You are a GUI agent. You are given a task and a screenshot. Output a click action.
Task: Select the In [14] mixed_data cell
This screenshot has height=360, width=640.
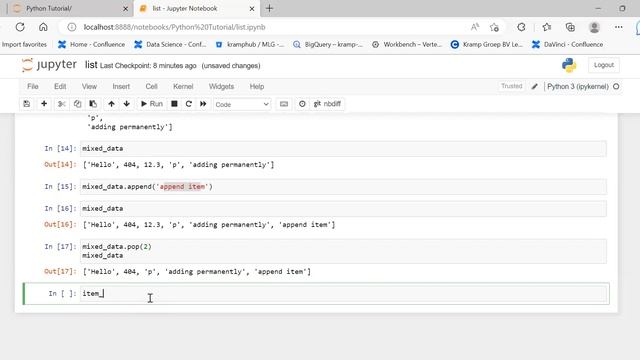click(x=343, y=149)
